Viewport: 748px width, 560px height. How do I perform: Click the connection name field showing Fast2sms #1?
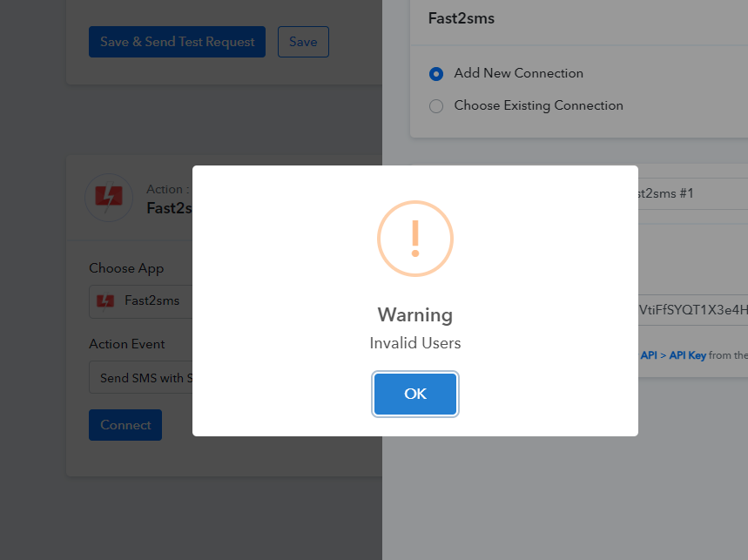pyautogui.click(x=693, y=193)
